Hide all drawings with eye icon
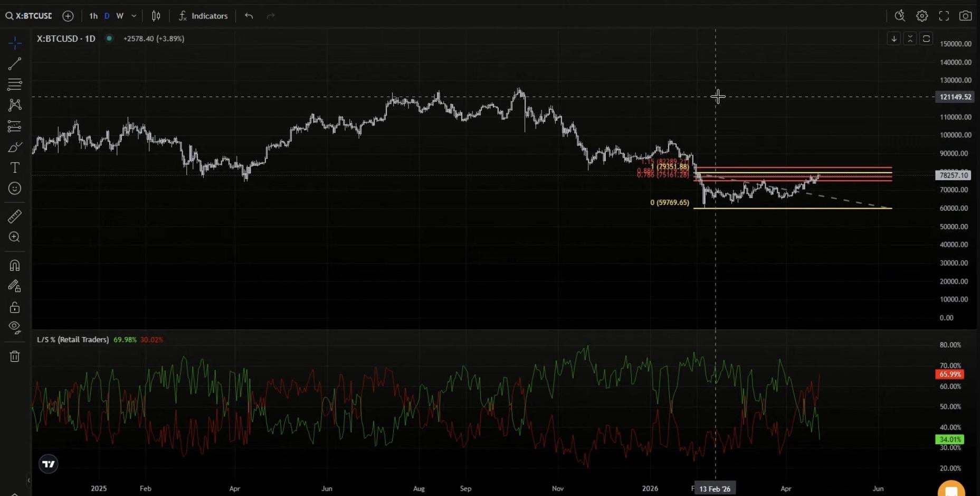The height and width of the screenshot is (496, 980). click(x=15, y=327)
